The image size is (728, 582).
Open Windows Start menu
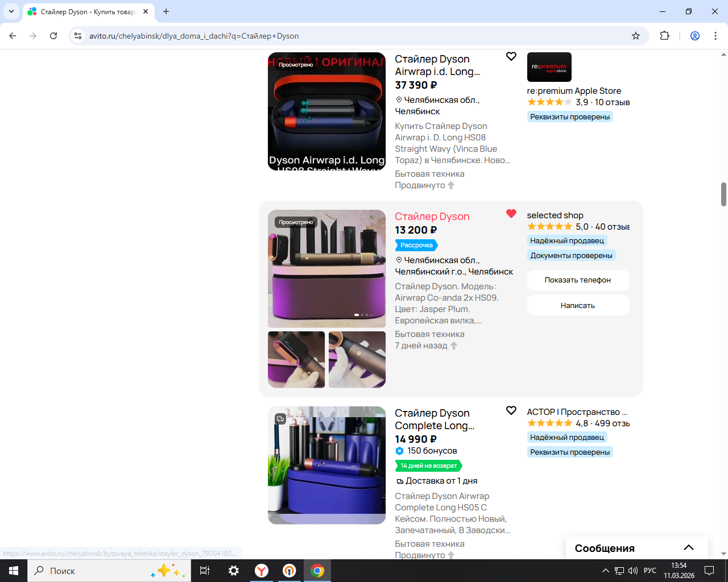pyautogui.click(x=14, y=571)
